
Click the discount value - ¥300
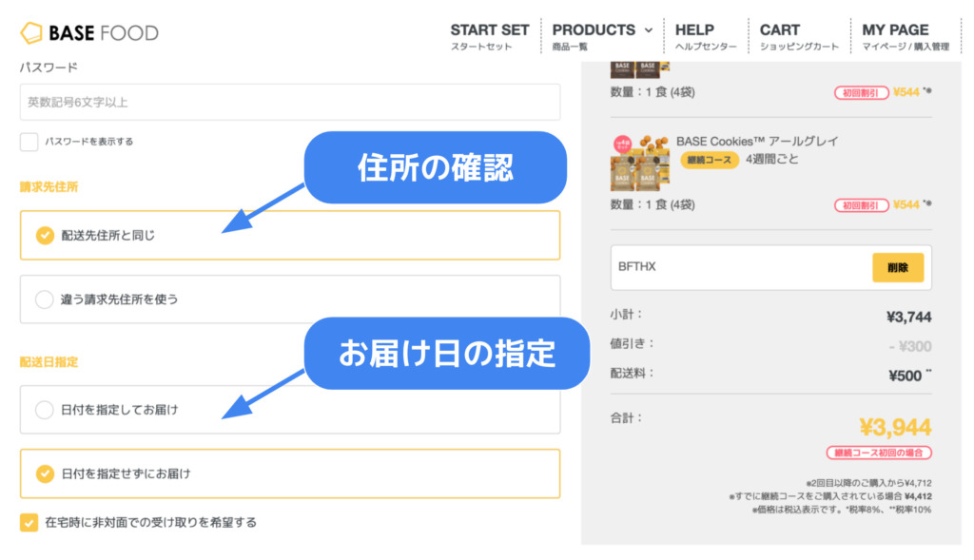(910, 346)
